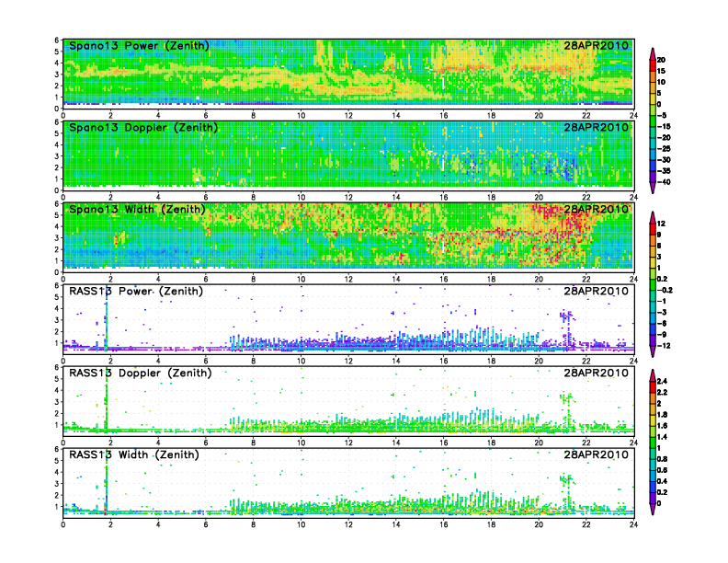Click the bottom colorbar label 0.6
The image size is (728, 563).
pos(662,471)
